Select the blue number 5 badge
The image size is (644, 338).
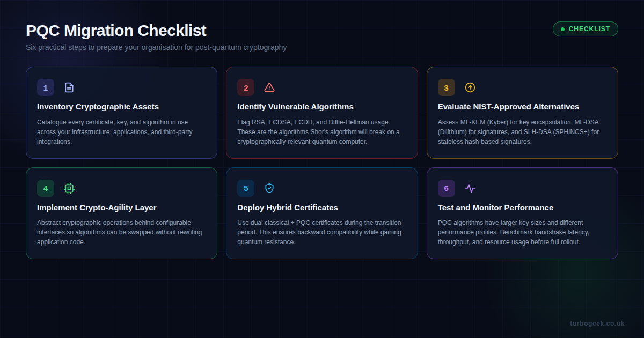pyautogui.click(x=245, y=188)
